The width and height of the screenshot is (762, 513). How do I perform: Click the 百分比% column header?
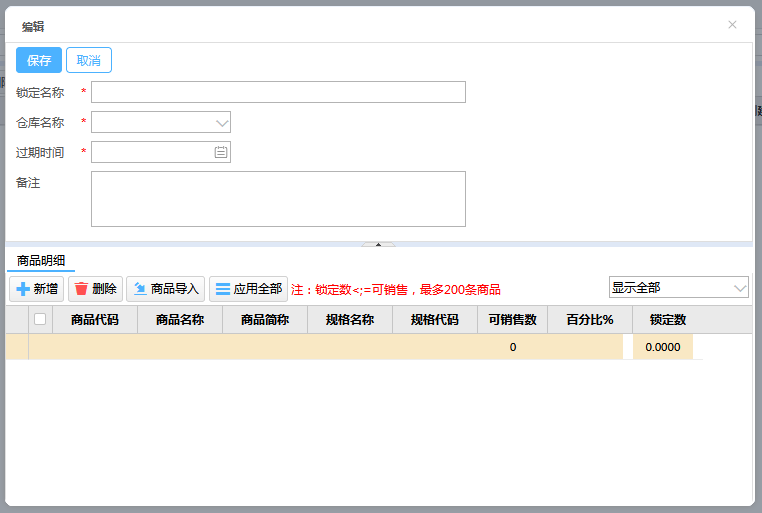point(590,320)
